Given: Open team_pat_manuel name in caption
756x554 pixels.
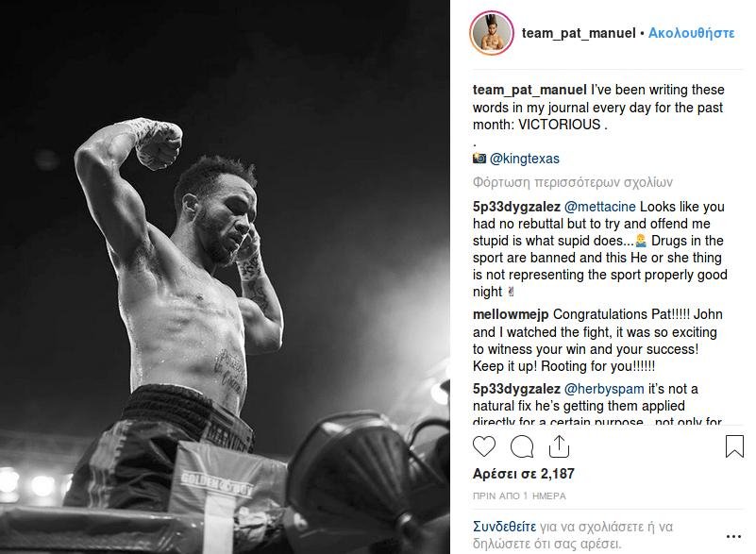Looking at the screenshot, I should pos(529,90).
